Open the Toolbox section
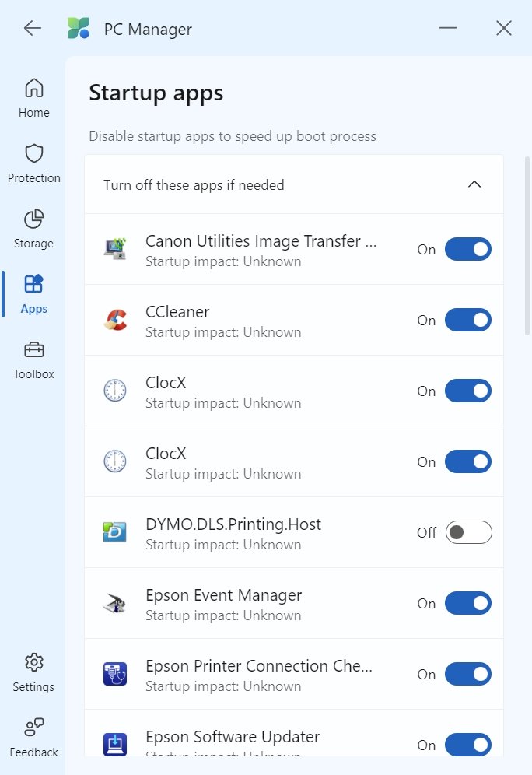Screen dimensions: 532x775 point(34,359)
